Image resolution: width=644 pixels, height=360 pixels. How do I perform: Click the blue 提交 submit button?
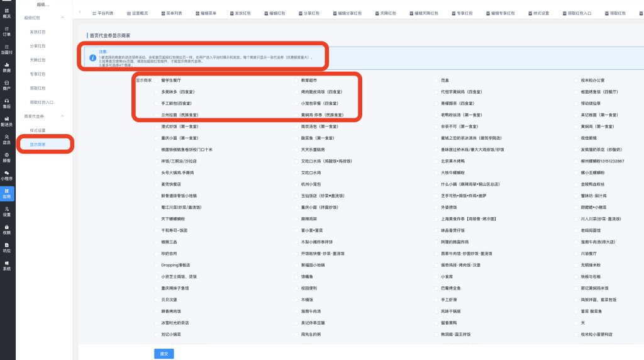coord(164,353)
